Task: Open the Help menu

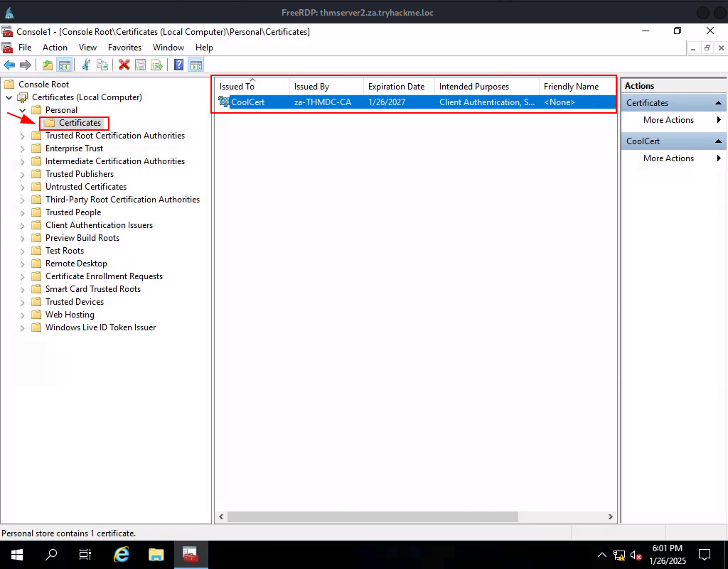Action: [204, 48]
